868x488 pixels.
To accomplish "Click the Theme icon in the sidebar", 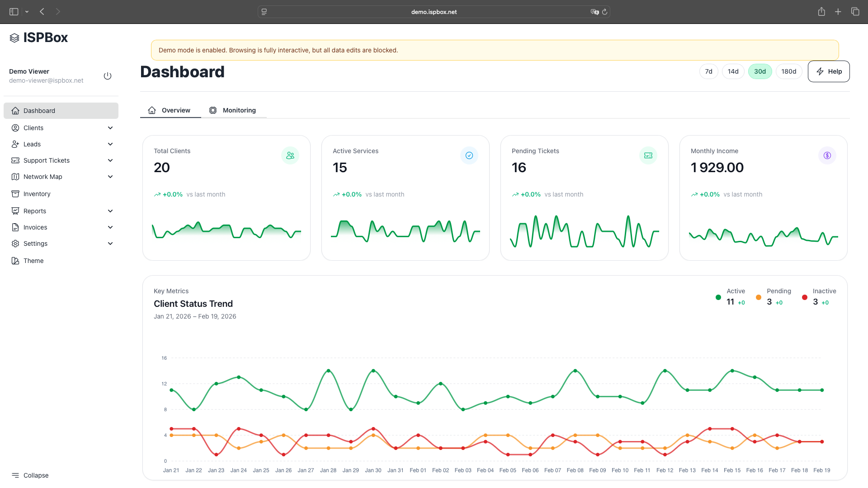I will [x=15, y=261].
